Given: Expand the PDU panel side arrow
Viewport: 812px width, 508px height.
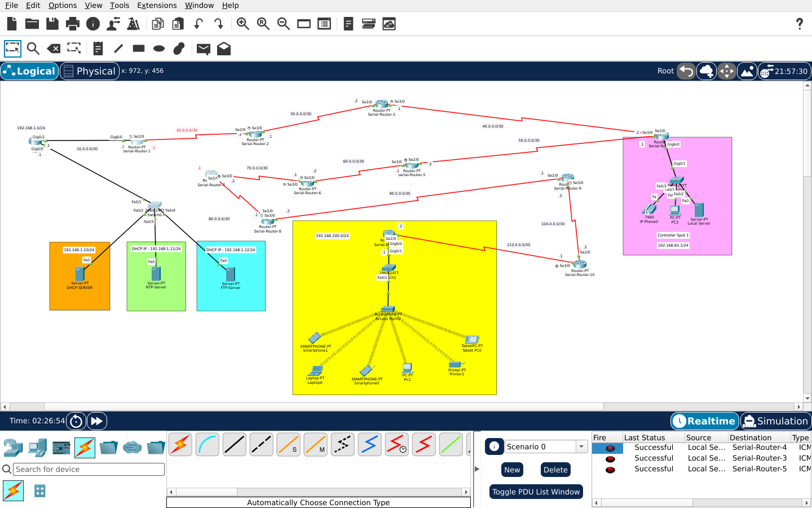Looking at the screenshot, I should pyautogui.click(x=477, y=469).
